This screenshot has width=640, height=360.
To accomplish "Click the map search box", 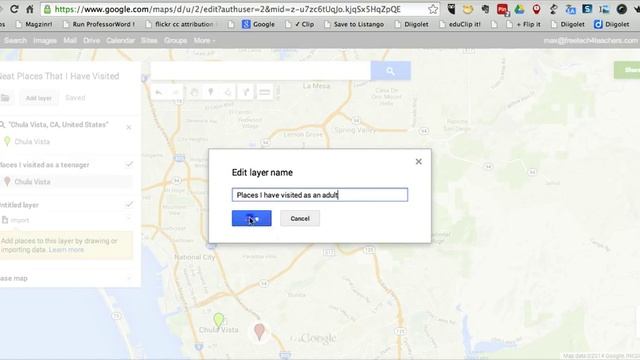I will [260, 71].
